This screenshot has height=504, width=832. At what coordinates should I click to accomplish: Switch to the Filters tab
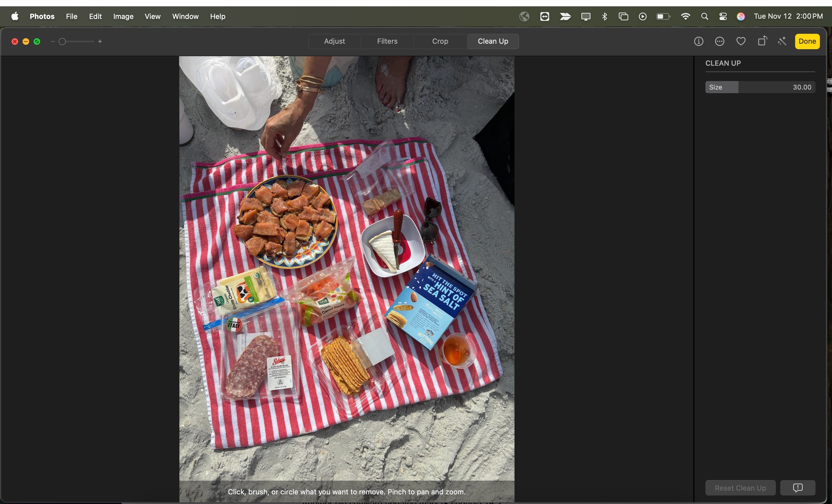coord(387,41)
